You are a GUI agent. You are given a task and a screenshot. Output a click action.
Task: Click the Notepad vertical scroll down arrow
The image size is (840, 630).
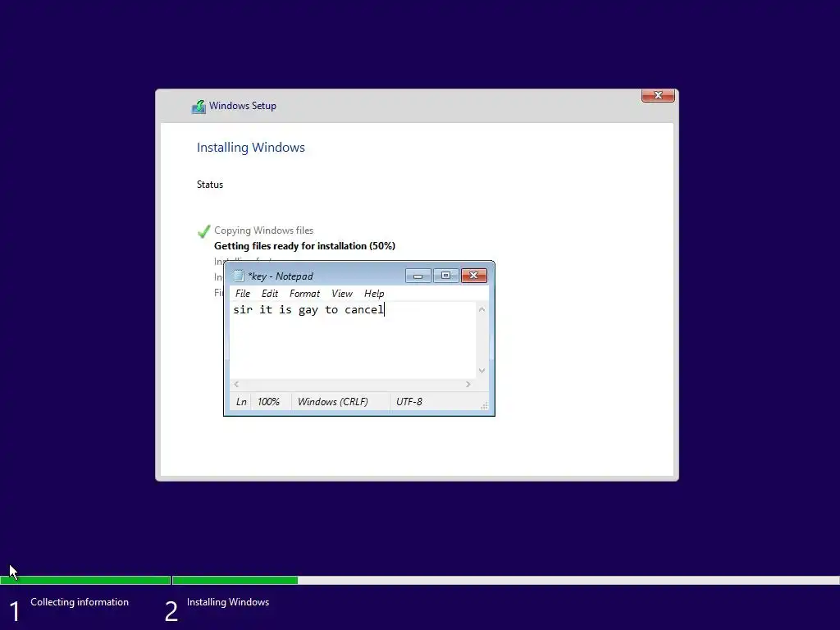482,371
